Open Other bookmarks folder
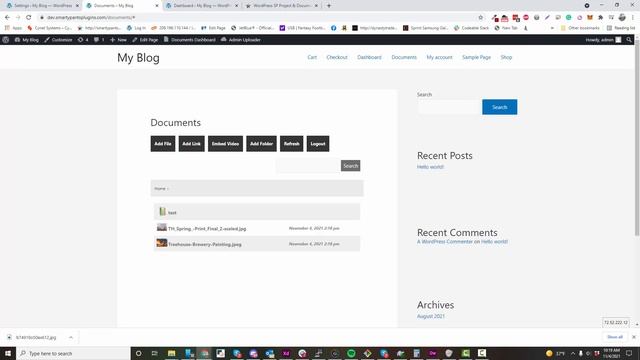Screen dimensions: 640x360 point(580,28)
